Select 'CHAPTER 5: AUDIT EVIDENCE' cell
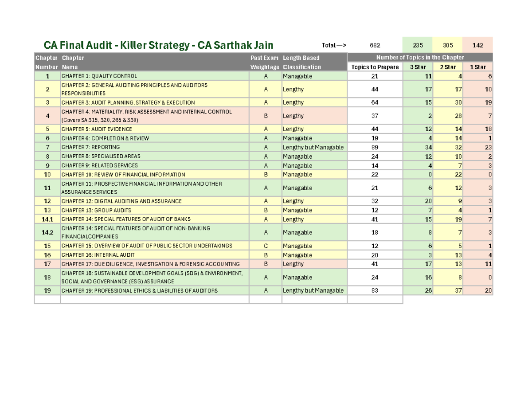The width and height of the screenshot is (532, 411). click(155, 129)
